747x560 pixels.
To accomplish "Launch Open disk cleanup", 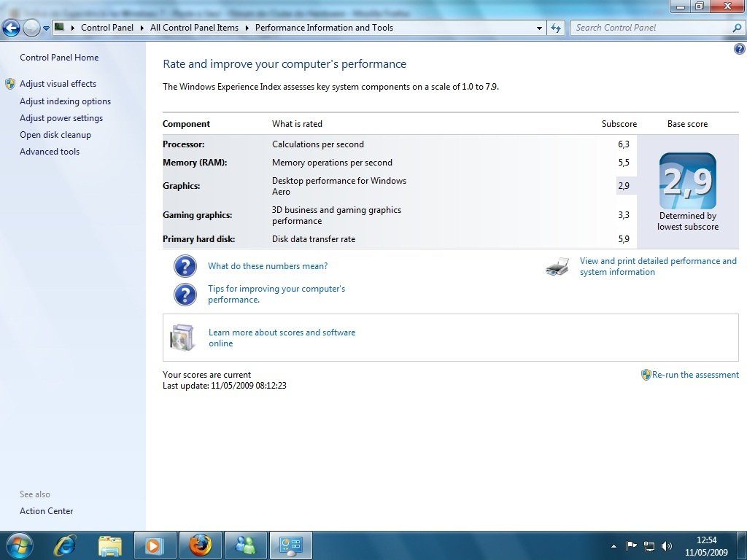I will click(55, 135).
